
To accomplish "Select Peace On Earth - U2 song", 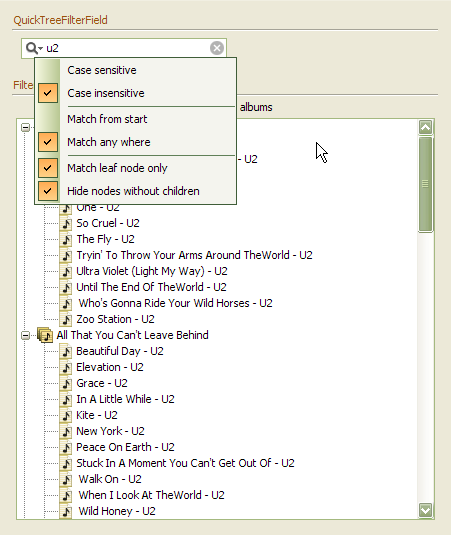I will [x=125, y=447].
